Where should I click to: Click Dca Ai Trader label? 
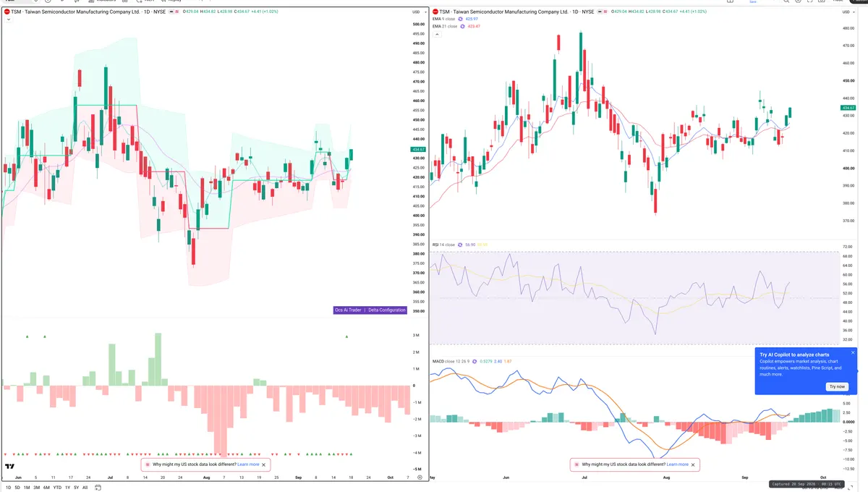(x=348, y=310)
